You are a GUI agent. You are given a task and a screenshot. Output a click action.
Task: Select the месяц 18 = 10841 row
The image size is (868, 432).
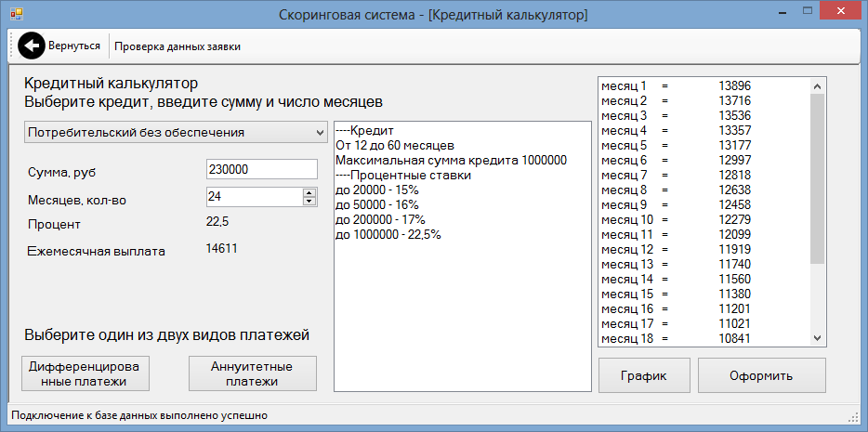704,338
